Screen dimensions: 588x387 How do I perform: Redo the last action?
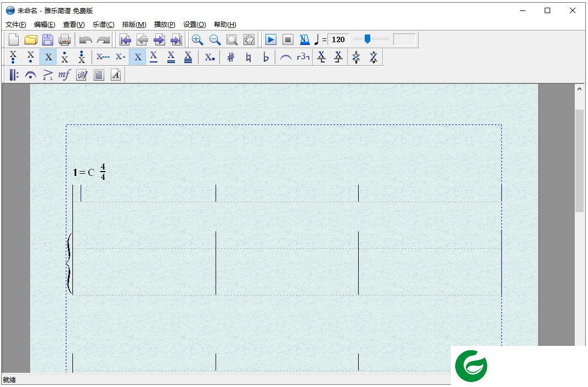tap(103, 39)
